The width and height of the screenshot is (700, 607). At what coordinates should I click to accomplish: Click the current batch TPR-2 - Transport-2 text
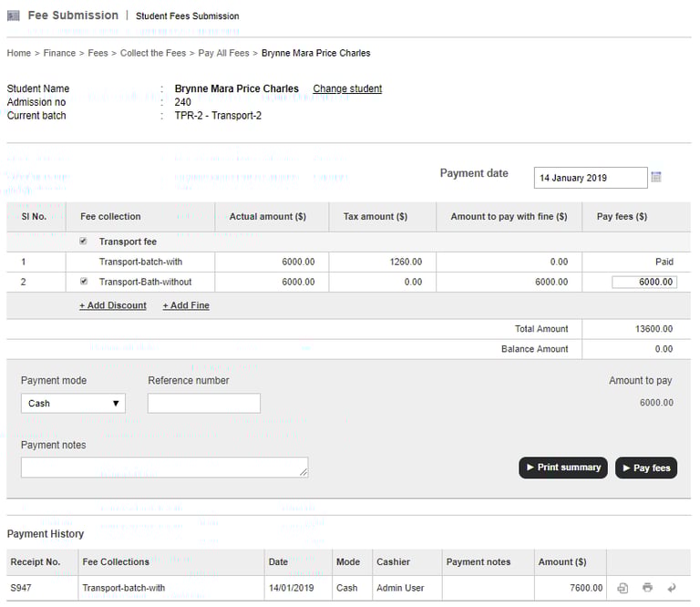tap(218, 116)
